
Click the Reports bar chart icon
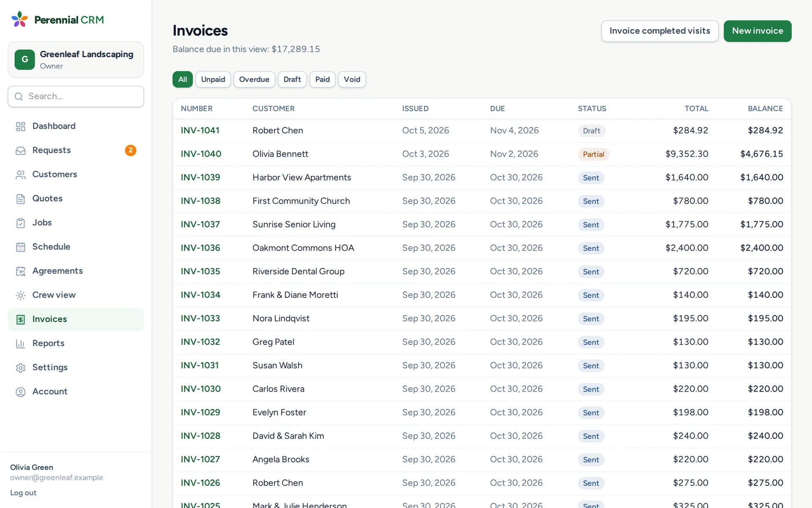pos(20,343)
